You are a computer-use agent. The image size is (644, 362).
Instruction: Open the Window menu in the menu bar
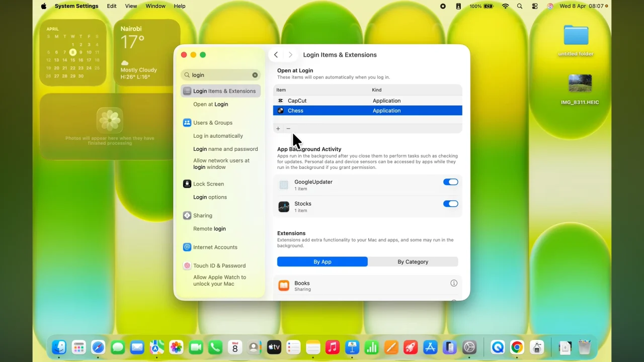(155, 6)
